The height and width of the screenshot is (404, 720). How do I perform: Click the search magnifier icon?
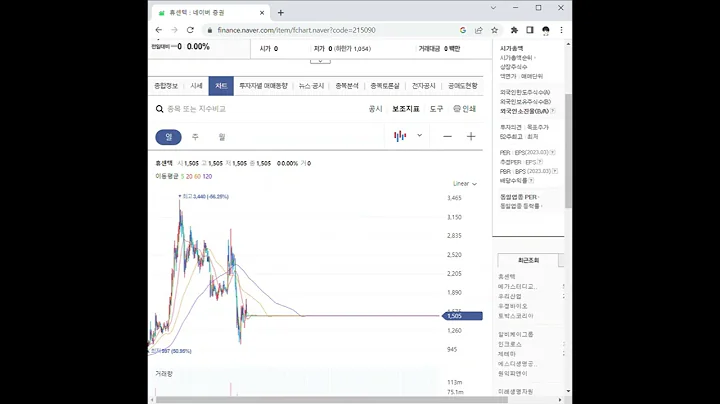click(x=159, y=109)
